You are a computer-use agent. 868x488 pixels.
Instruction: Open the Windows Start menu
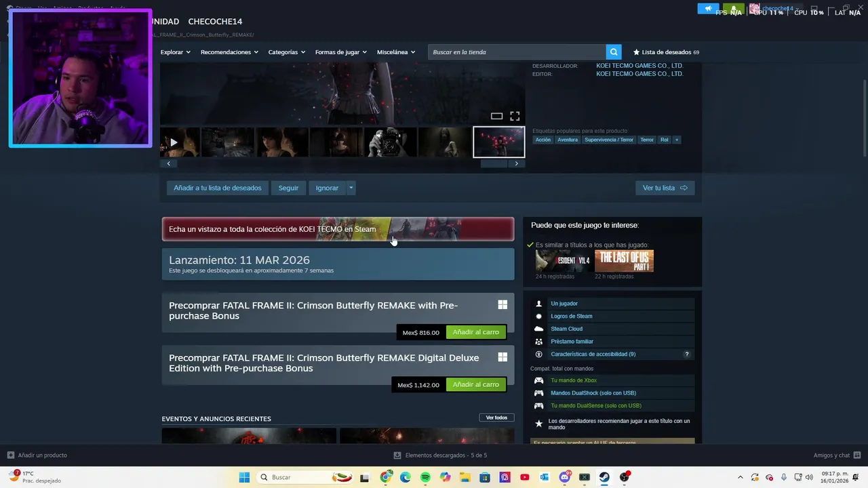244,477
